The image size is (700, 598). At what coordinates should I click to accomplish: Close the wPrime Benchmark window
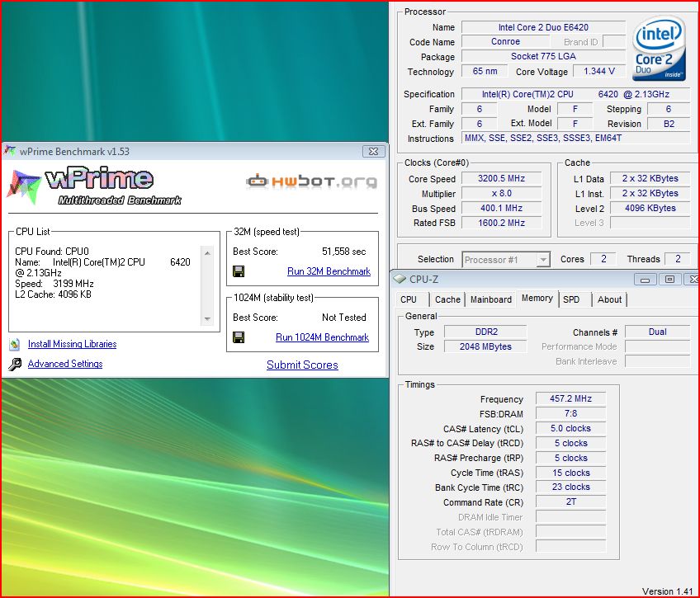(x=373, y=151)
